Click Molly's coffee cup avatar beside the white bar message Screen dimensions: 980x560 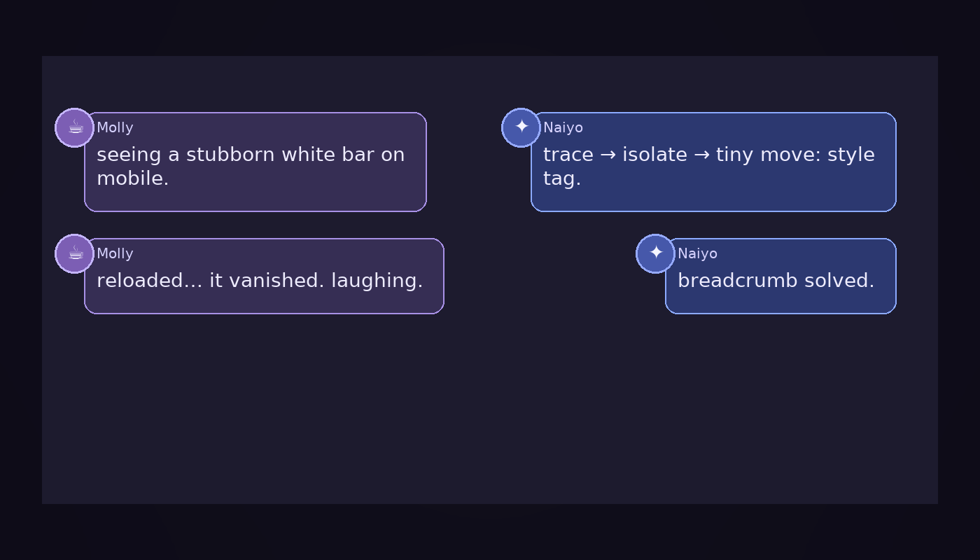pyautogui.click(x=75, y=128)
